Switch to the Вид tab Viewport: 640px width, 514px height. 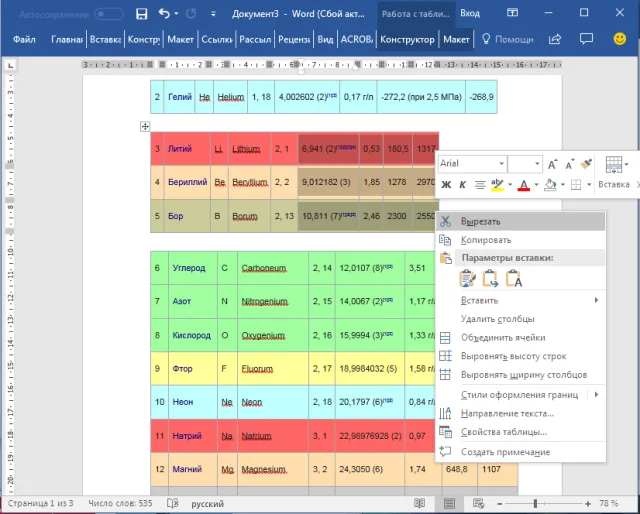tap(325, 40)
